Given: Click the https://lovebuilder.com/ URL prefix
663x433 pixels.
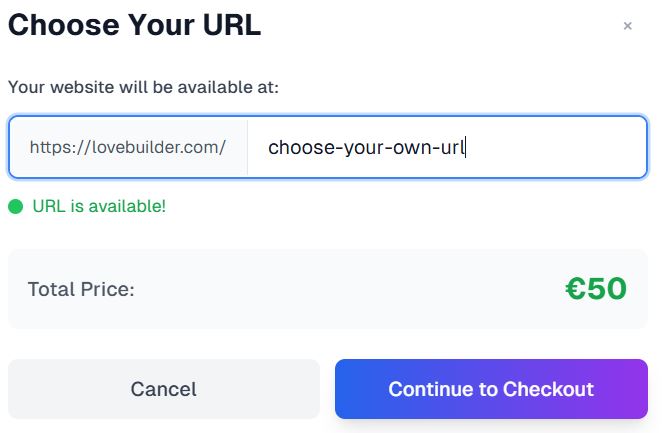Looking at the screenshot, I should point(128,147).
